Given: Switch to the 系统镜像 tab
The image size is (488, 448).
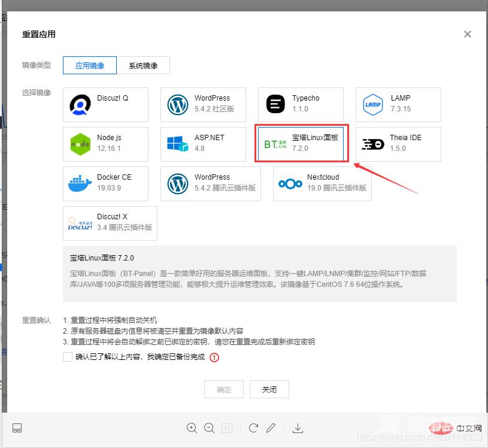Looking at the screenshot, I should click(x=144, y=66).
